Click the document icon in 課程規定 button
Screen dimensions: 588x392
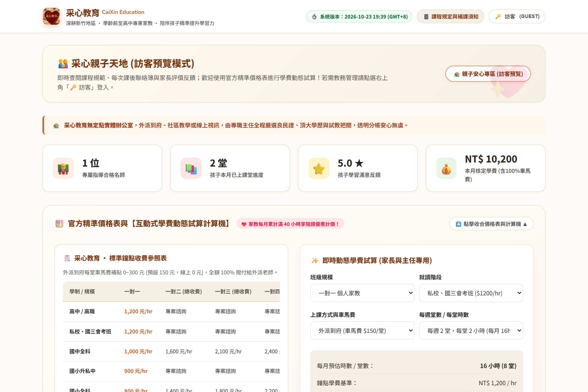426,17
